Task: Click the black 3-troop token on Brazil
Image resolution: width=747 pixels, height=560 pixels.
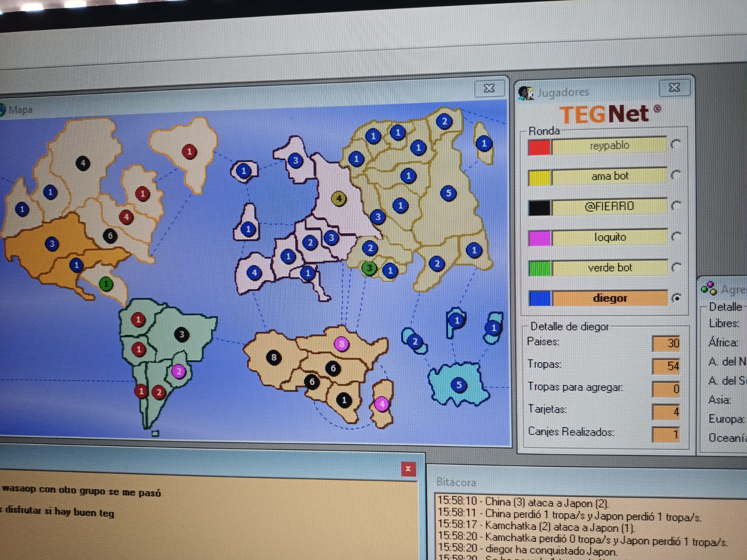Action: coord(182,334)
